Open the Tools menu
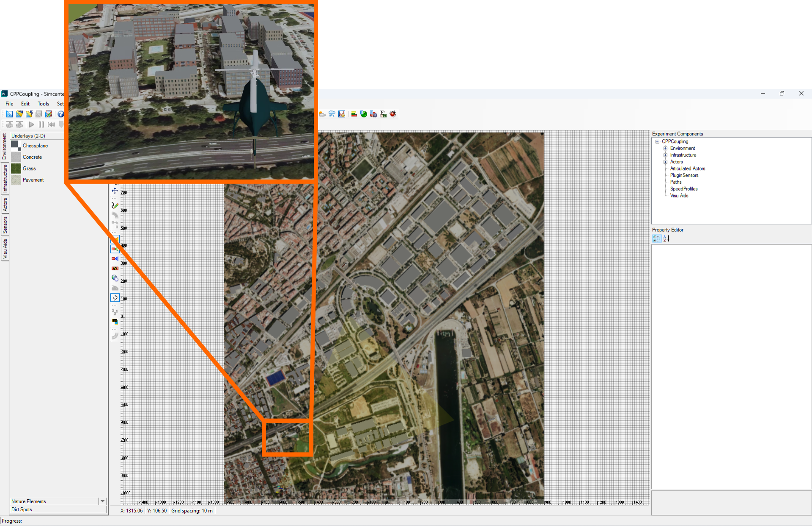This screenshot has height=526, width=812. tap(43, 104)
